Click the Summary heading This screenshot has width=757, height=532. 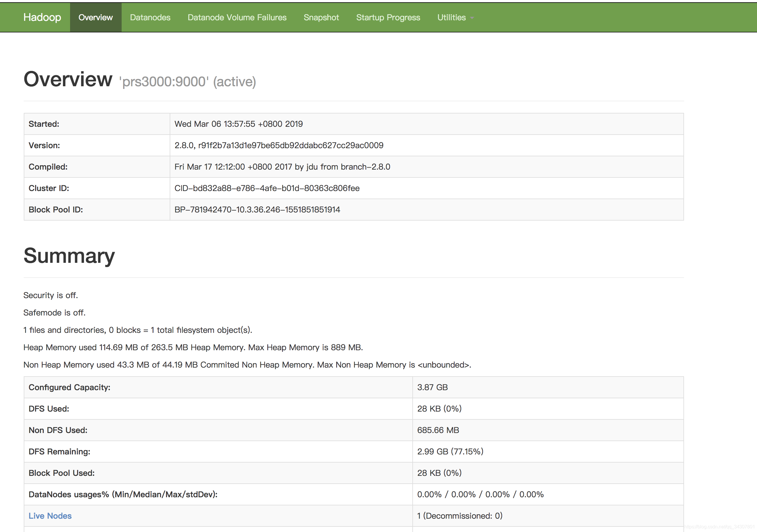69,256
